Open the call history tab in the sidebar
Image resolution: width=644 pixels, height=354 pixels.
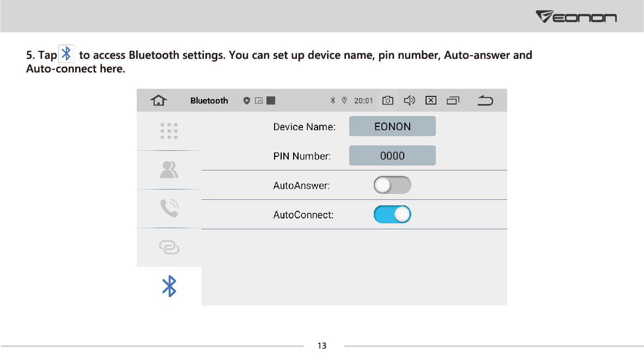169,208
